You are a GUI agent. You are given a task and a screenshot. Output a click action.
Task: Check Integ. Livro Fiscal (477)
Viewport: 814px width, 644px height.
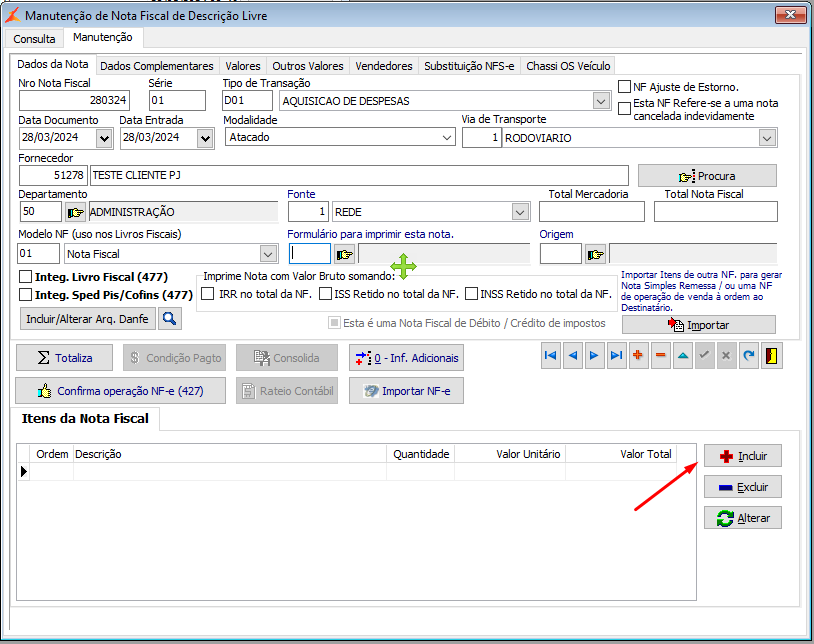pos(26,277)
